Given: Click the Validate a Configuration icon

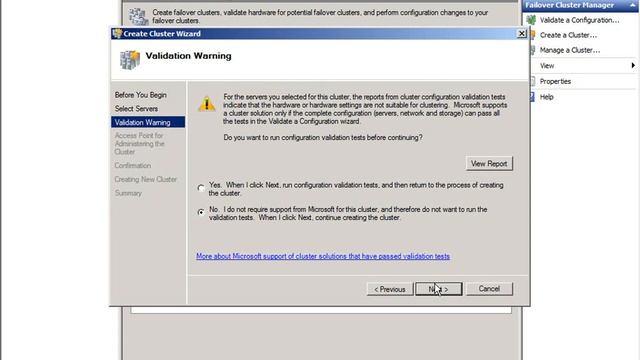Looking at the screenshot, I should (531, 20).
